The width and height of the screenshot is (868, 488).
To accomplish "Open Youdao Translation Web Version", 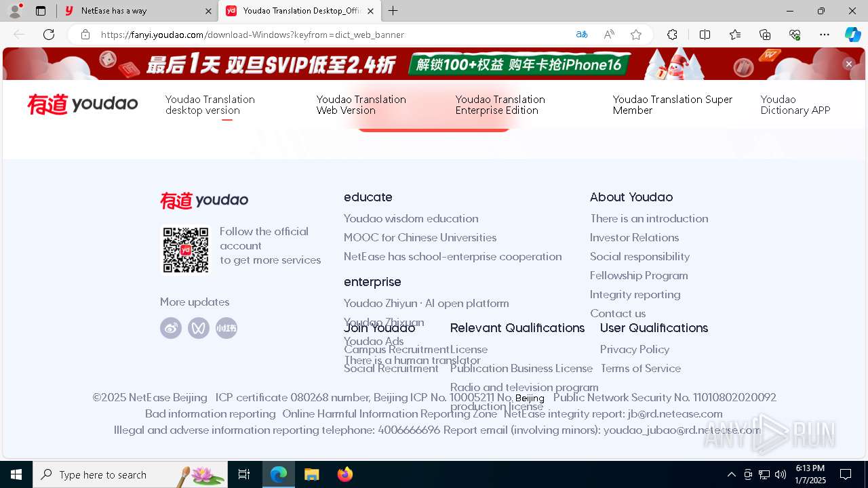I will tap(361, 104).
